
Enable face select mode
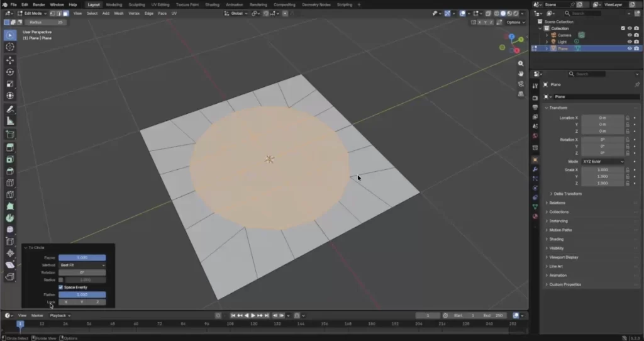(65, 14)
